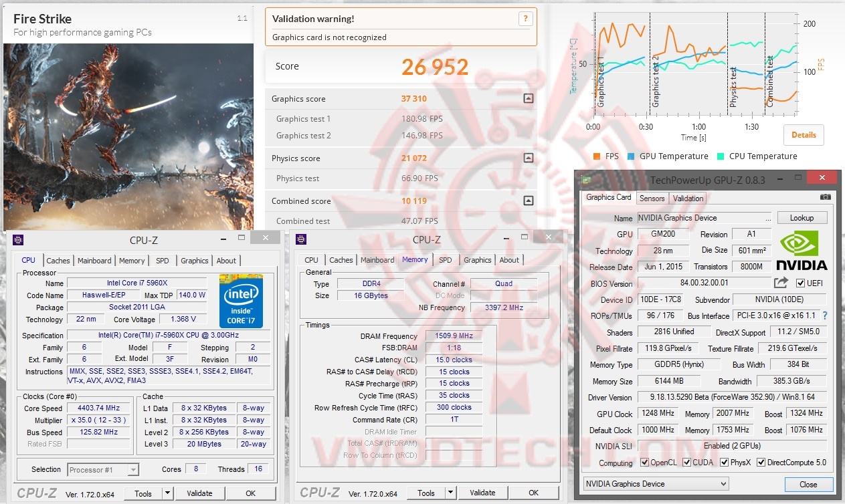Open Tools dropdown arrow in left CPU-Z

(168, 493)
